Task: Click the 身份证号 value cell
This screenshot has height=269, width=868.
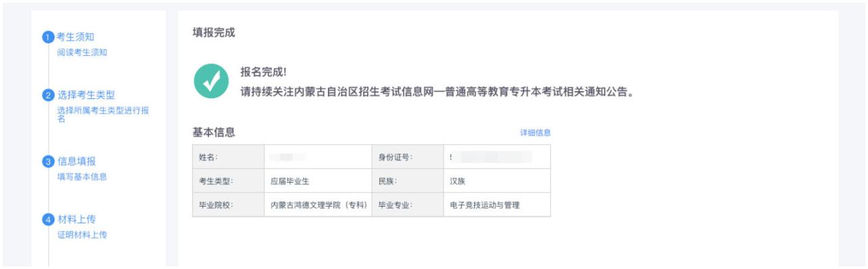Action: 498,156
